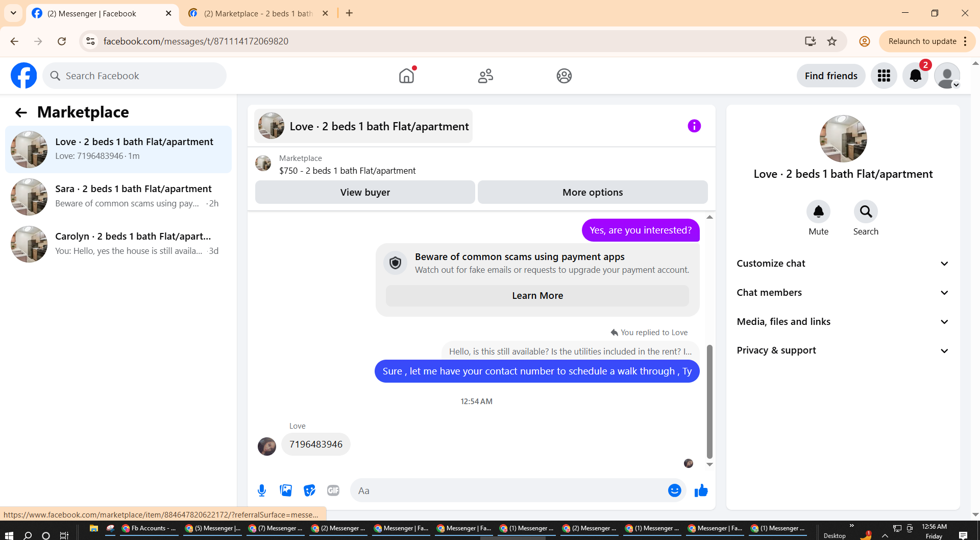Image resolution: width=980 pixels, height=540 pixels.
Task: Navigate back in browser
Action: coord(14,41)
